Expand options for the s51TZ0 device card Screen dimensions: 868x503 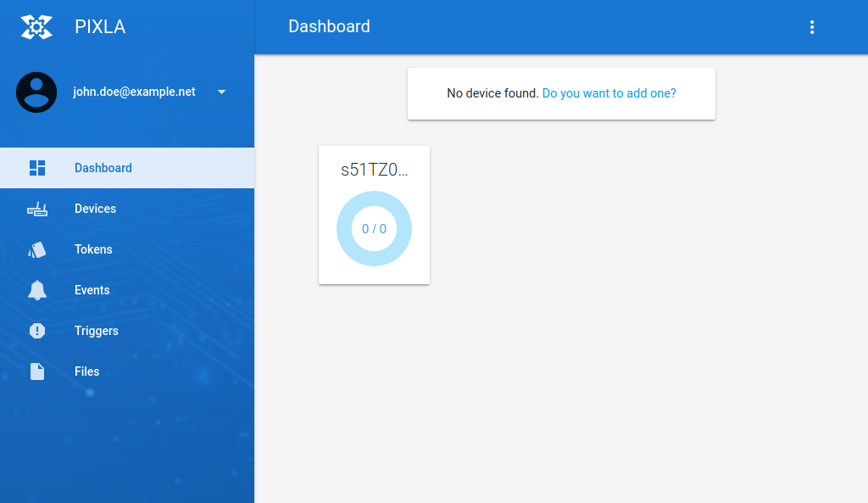[374, 169]
